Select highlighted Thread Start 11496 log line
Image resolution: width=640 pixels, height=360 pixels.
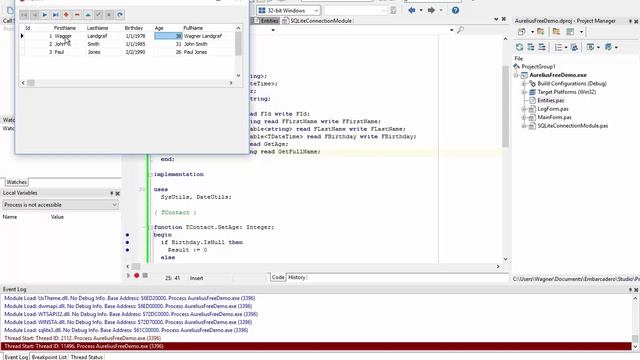(316, 346)
